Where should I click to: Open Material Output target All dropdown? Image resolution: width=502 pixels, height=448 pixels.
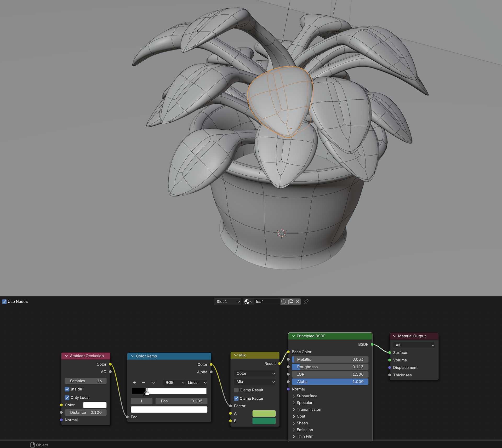click(x=414, y=345)
